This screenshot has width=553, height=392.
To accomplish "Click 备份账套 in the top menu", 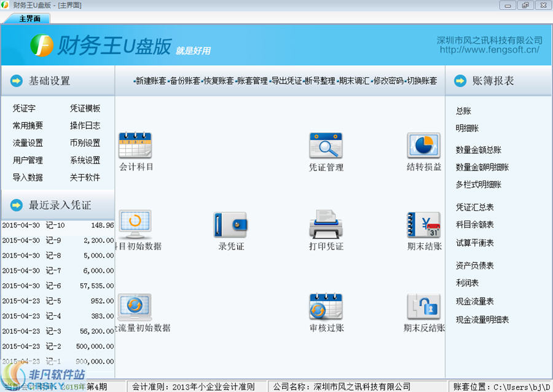I will [x=185, y=80].
